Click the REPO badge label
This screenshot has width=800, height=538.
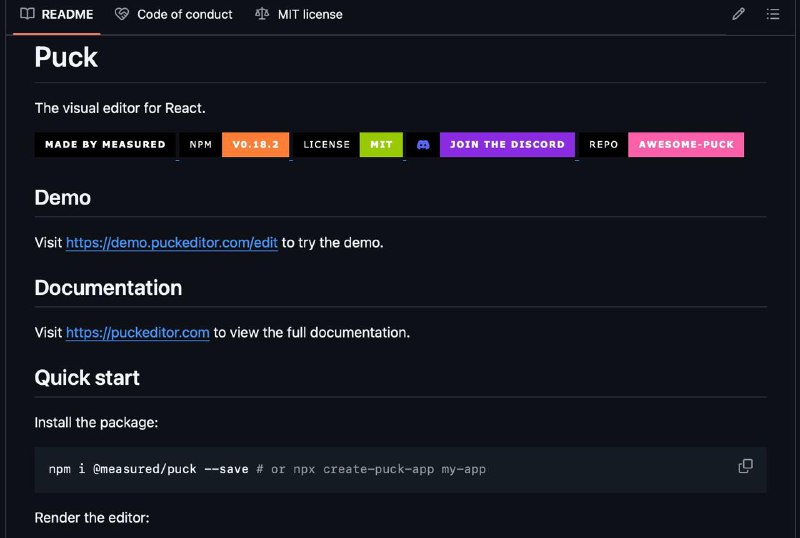604,144
